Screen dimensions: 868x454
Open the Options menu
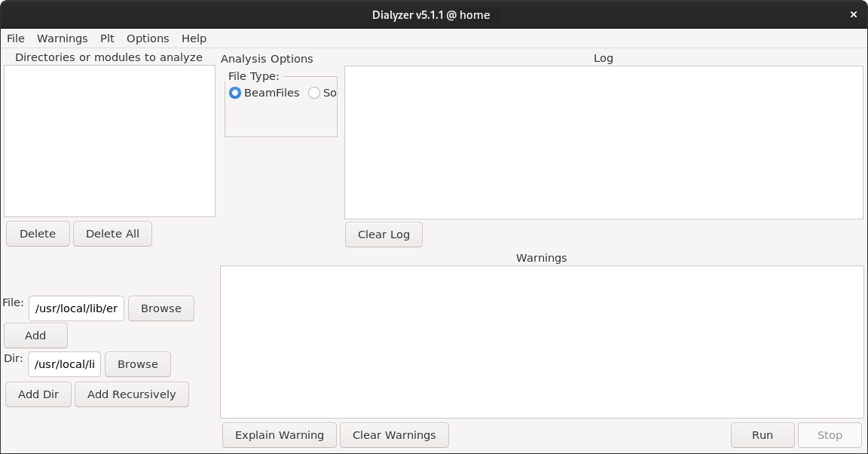coord(148,38)
